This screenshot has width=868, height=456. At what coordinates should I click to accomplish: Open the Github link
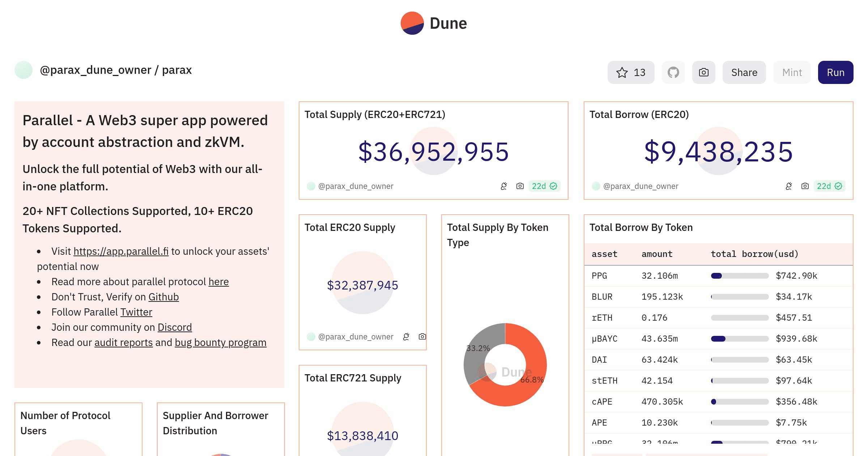click(x=163, y=297)
